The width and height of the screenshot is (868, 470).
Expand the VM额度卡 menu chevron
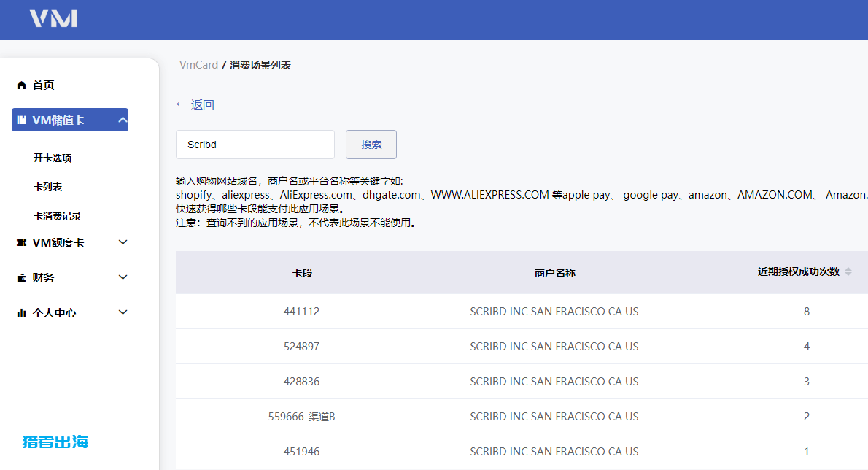123,242
